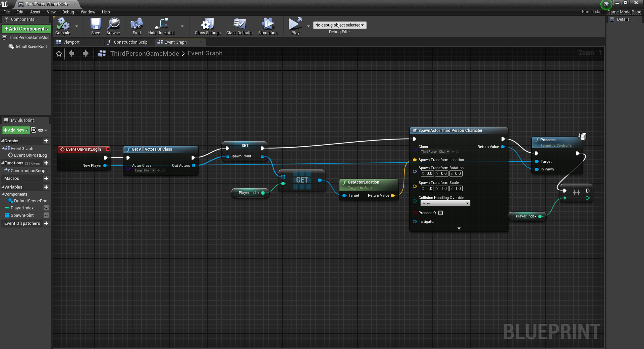Click the Play button in the toolbar
644x349 pixels.
coord(295,26)
